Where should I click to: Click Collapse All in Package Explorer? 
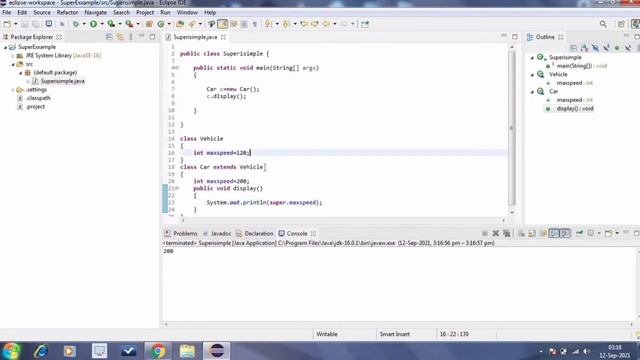coord(109,37)
